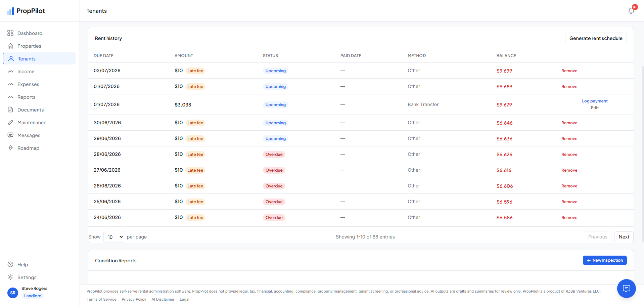Go to Properties in the sidebar

[39, 46]
